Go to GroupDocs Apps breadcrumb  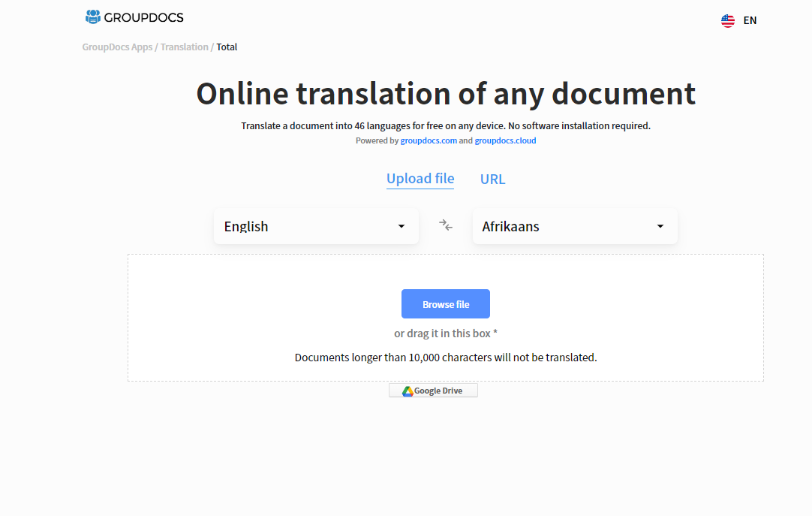click(x=117, y=47)
